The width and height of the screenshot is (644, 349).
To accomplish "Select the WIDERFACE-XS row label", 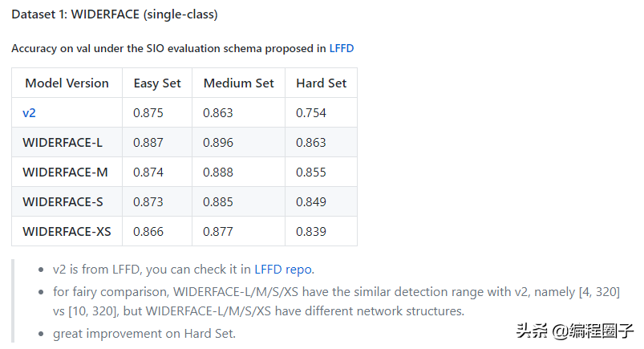I will tap(67, 232).
